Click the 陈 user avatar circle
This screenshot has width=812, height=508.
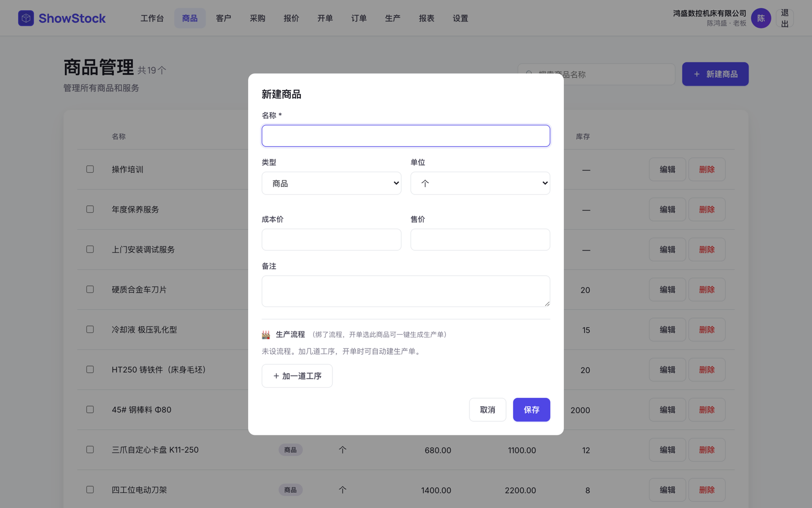(761, 18)
